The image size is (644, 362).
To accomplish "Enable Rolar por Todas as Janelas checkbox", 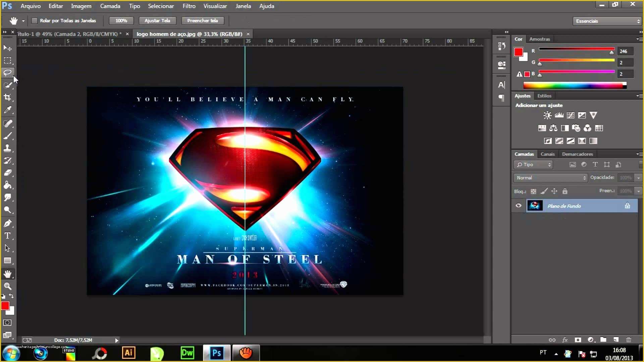I will [34, 21].
